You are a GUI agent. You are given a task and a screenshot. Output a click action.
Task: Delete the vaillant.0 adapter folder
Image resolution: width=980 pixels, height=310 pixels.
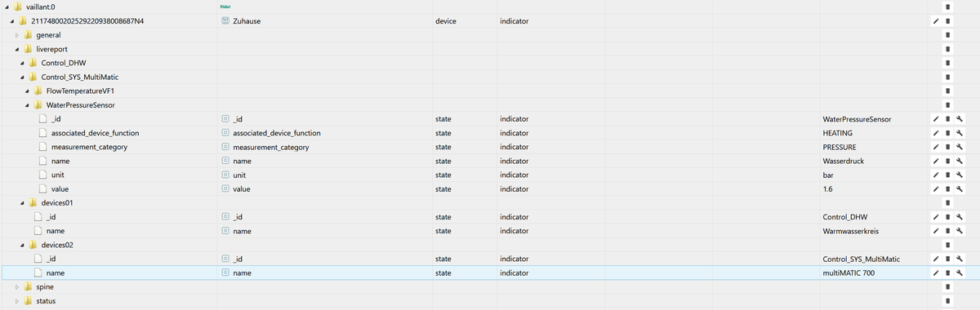coord(947,7)
